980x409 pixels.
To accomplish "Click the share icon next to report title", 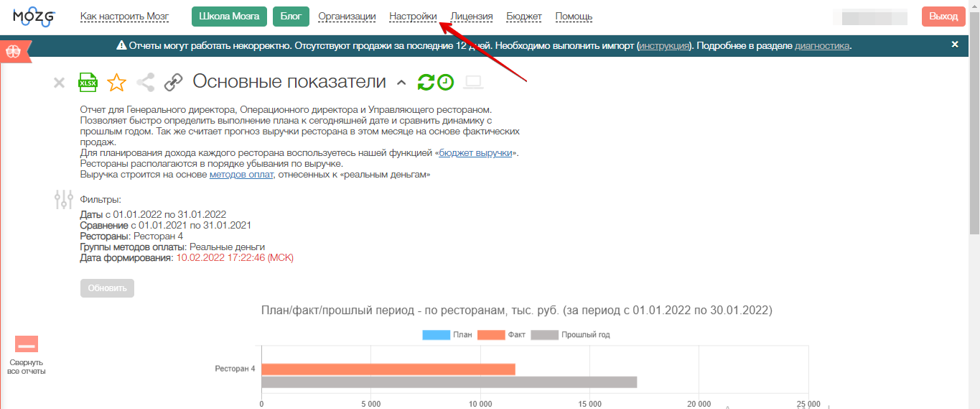I will pos(145,83).
